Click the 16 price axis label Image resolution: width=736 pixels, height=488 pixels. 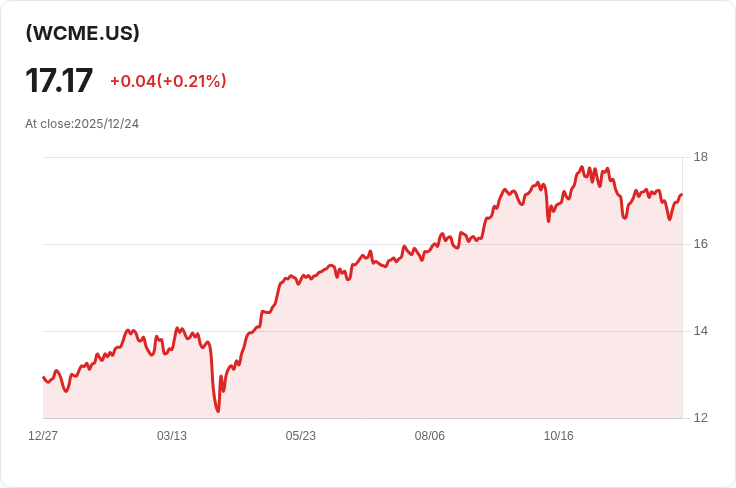(700, 244)
